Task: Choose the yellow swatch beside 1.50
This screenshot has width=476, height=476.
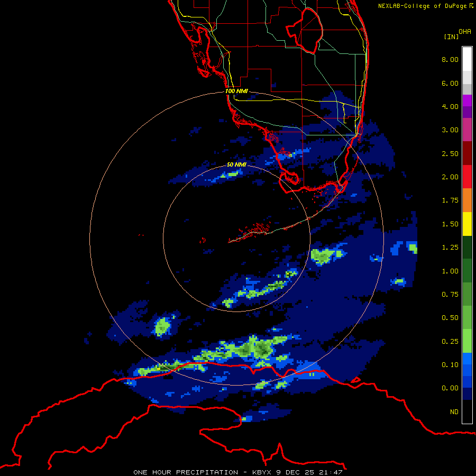Action: coord(467,224)
